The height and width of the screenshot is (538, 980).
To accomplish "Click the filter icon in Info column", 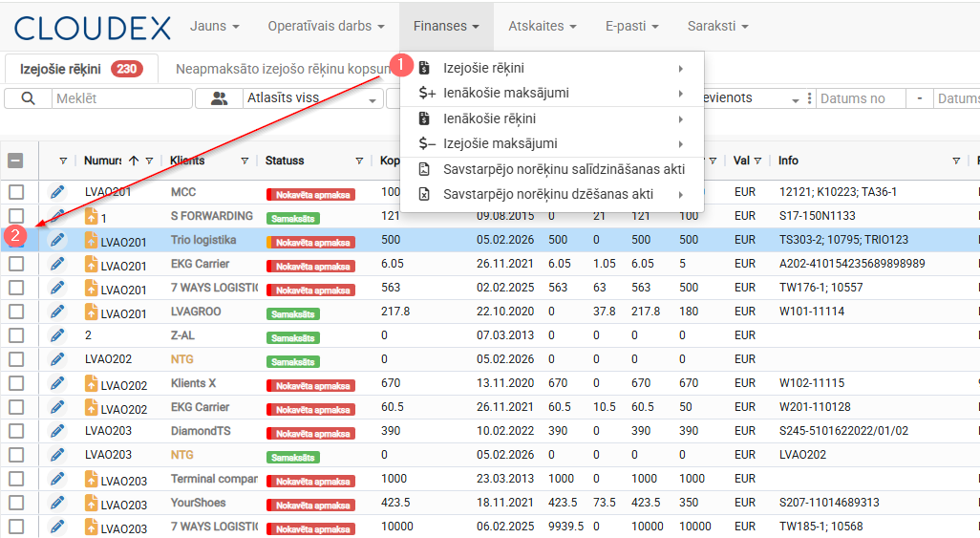I will pyautogui.click(x=956, y=161).
